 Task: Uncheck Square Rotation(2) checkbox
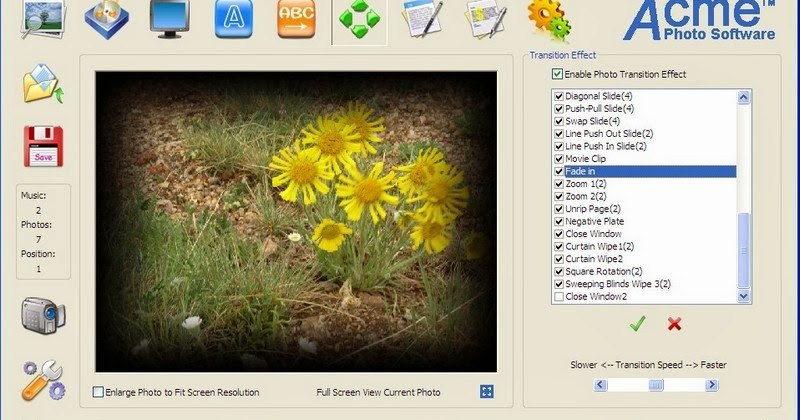click(x=559, y=271)
